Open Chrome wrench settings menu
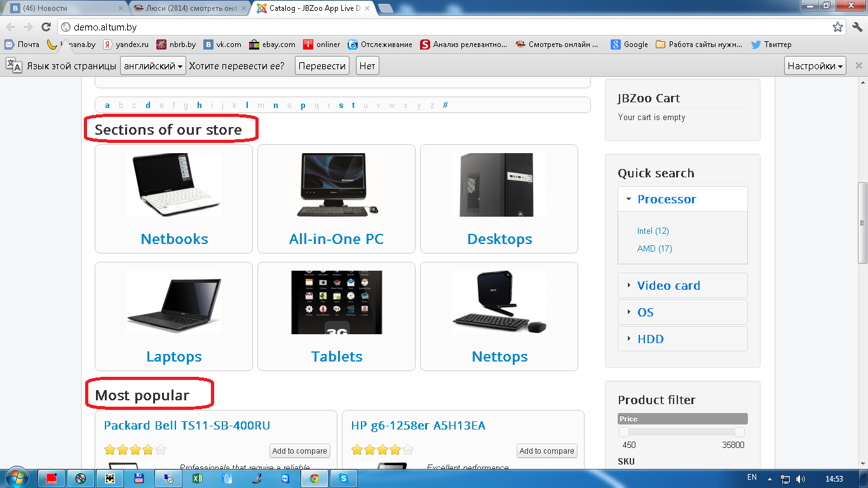Image resolution: width=868 pixels, height=488 pixels. pos(857,27)
